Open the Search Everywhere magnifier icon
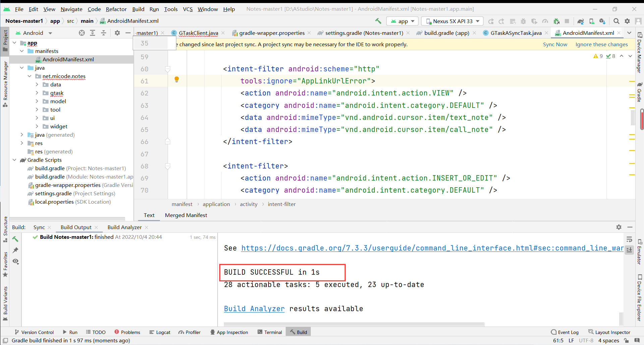This screenshot has width=644, height=345. tap(616, 21)
